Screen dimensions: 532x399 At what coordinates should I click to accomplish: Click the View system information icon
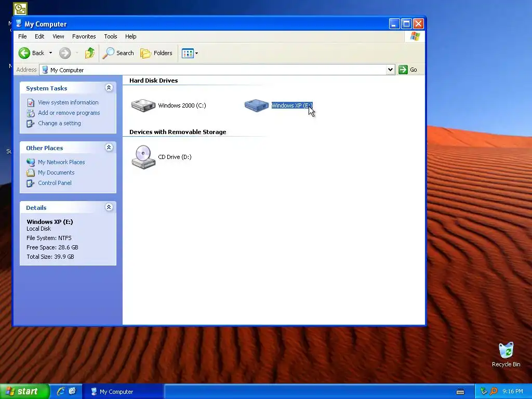coord(31,102)
